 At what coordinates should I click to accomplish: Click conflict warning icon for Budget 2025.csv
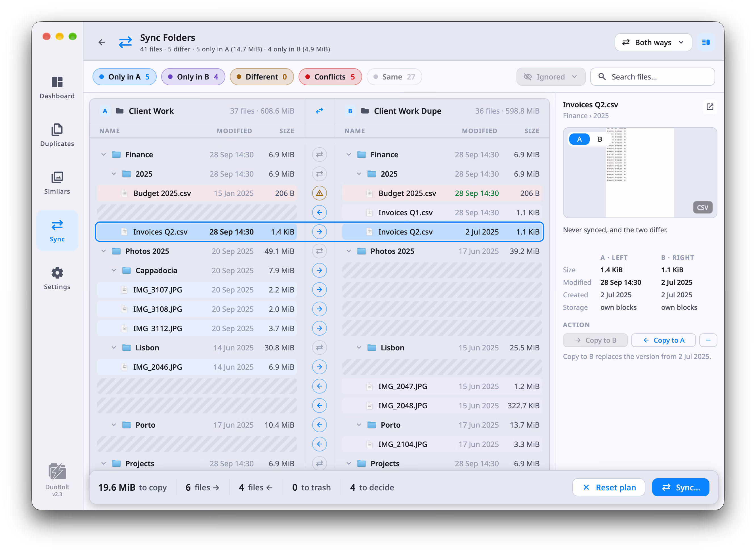319,193
